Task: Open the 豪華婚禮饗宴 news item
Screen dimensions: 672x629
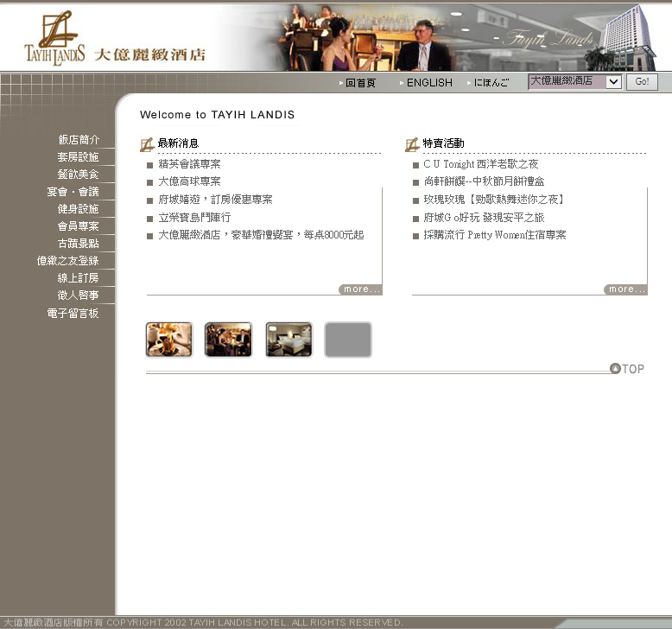Action: click(261, 235)
